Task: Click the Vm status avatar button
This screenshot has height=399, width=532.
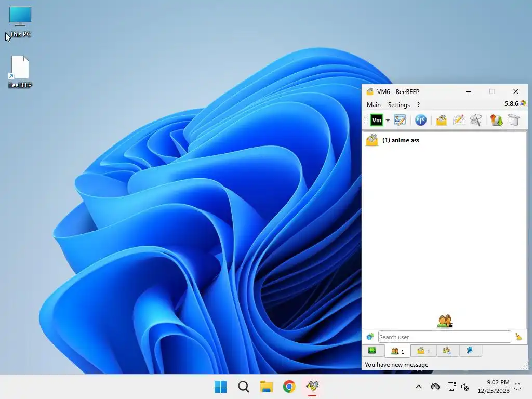Action: tap(376, 120)
